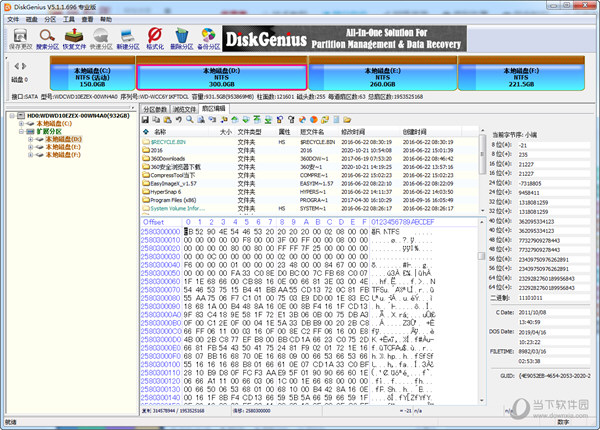Click hex offset row 2580300050
Screen dimensions: 600x430
[160, 273]
